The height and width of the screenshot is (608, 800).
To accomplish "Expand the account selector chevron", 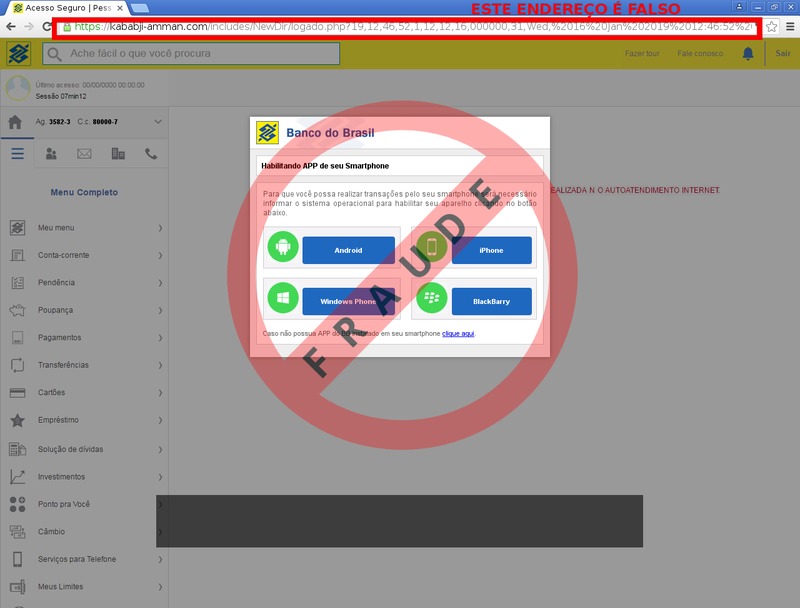I will [157, 122].
